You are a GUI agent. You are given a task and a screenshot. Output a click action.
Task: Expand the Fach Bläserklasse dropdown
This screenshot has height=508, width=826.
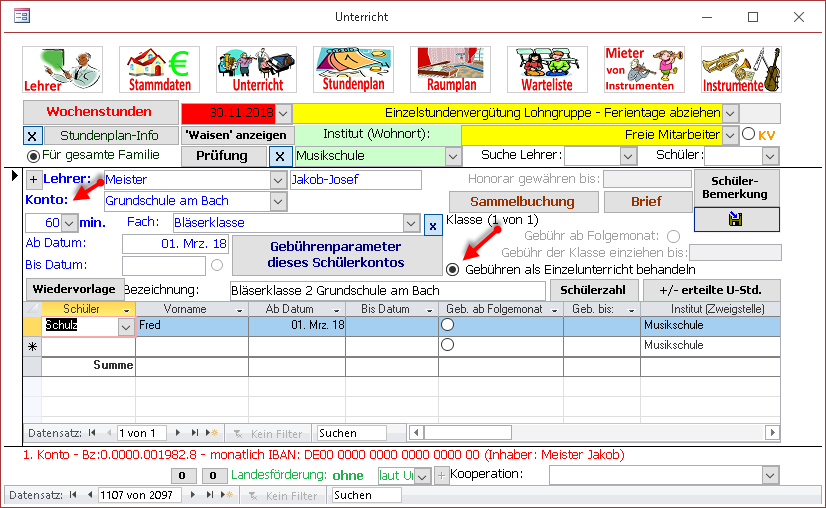[x=412, y=223]
